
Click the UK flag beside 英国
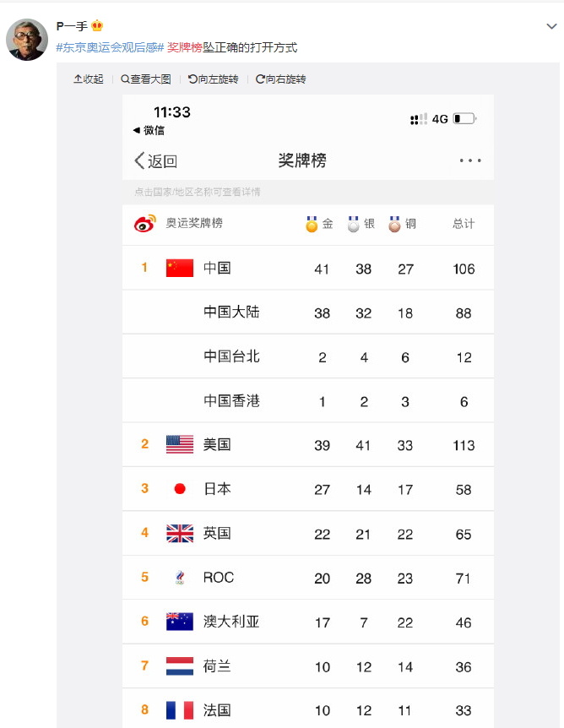pos(180,533)
